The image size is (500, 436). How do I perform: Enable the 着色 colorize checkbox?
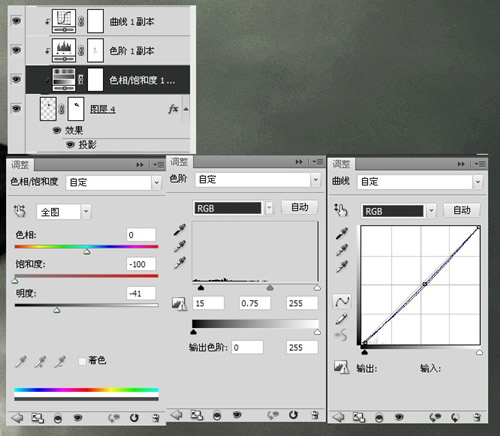point(82,361)
